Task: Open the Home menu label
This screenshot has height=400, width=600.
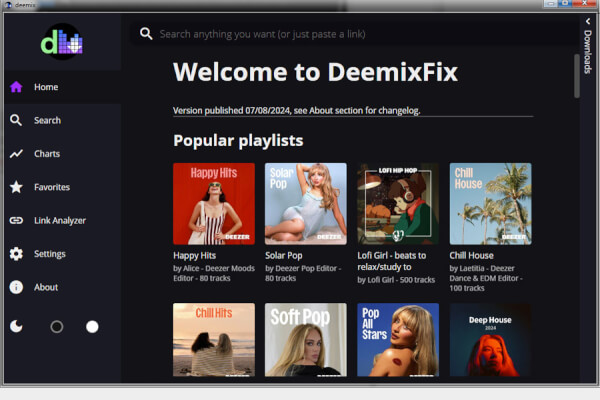Action: pyautogui.click(x=46, y=87)
